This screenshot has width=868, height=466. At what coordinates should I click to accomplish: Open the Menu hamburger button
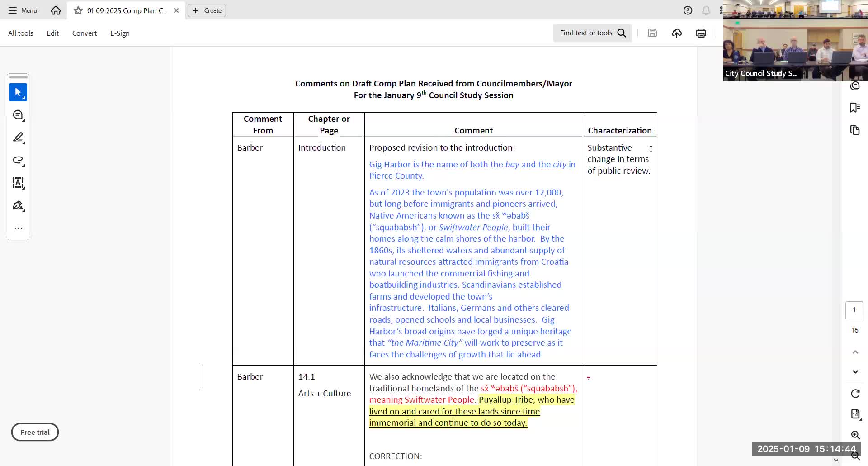point(23,10)
